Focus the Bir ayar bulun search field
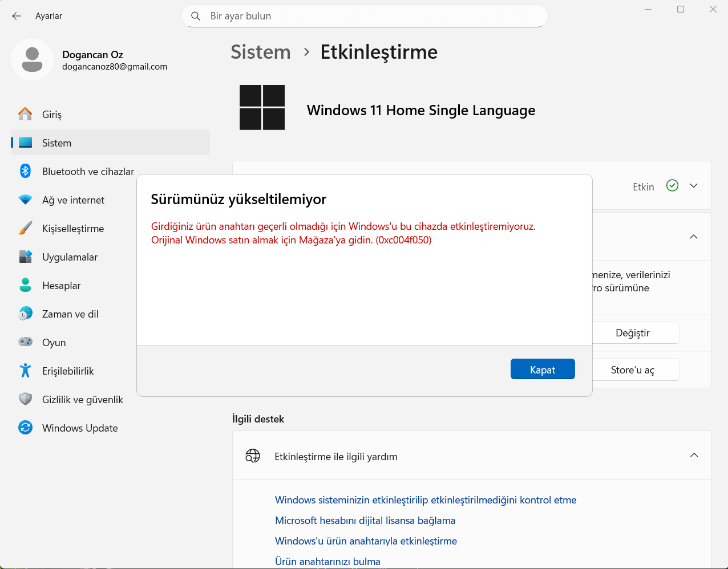This screenshot has width=728, height=569. point(365,16)
